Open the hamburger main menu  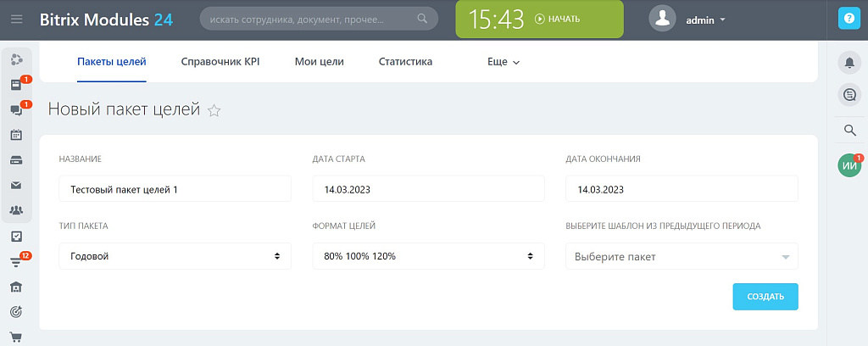pyautogui.click(x=16, y=19)
